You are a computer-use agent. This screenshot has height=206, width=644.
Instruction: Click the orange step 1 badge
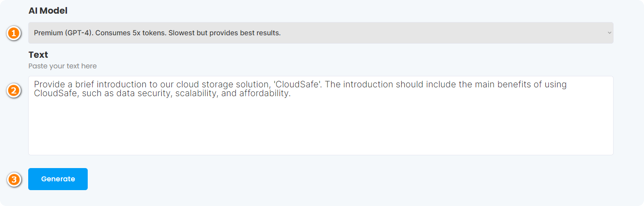[14, 33]
